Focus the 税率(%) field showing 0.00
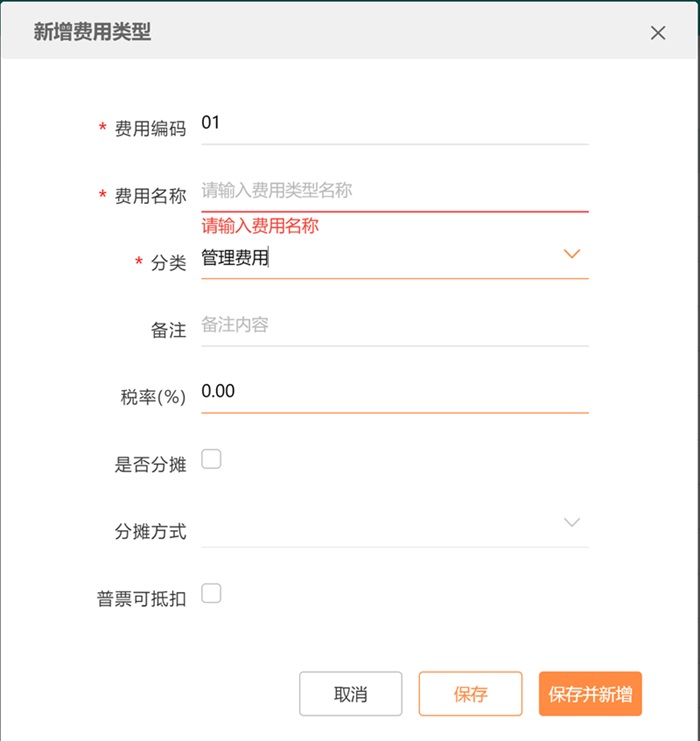Image resolution: width=700 pixels, height=741 pixels. point(394,392)
